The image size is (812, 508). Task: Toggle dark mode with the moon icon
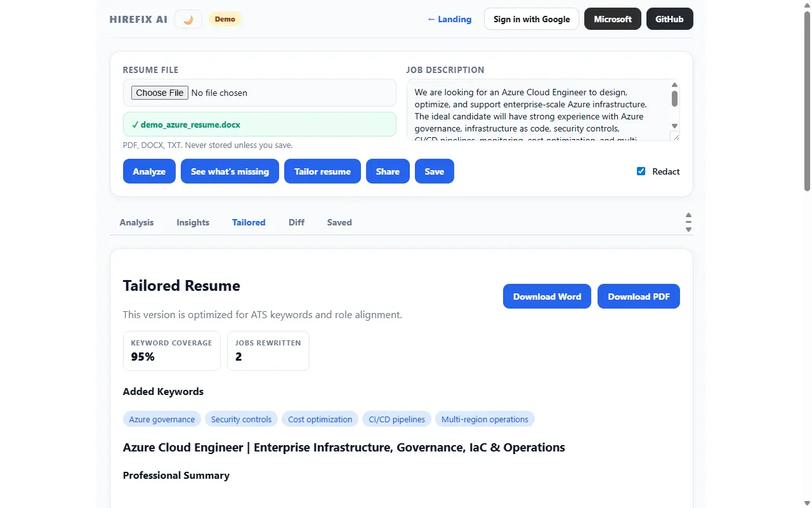click(x=188, y=19)
